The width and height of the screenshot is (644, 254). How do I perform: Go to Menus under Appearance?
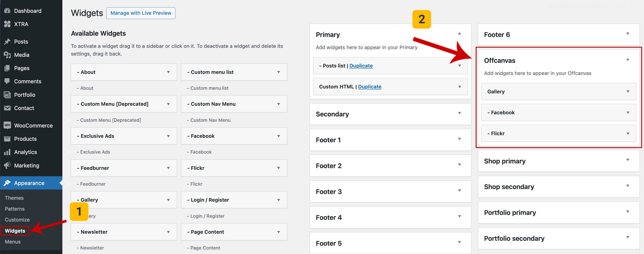click(x=13, y=241)
